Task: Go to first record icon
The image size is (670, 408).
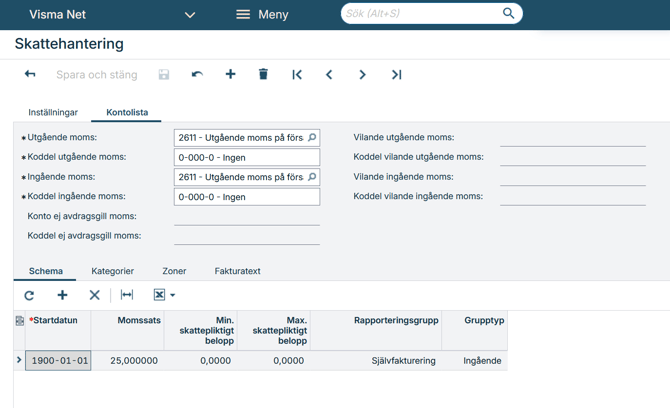Action: pos(297,75)
